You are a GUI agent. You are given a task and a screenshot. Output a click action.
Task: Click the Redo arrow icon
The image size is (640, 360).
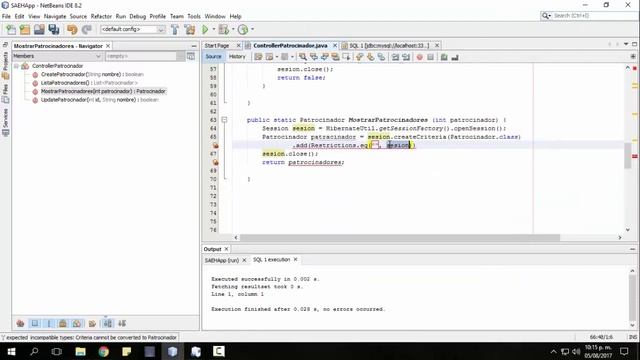pyautogui.click(x=87, y=29)
